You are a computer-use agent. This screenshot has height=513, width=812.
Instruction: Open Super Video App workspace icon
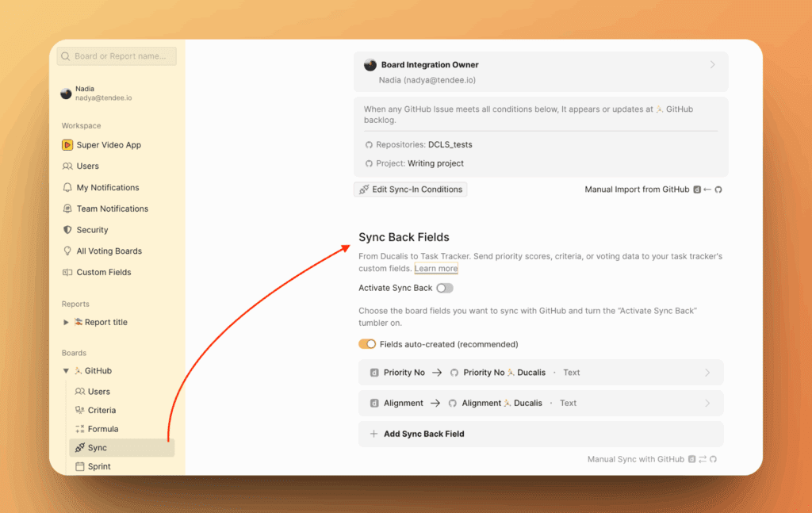pyautogui.click(x=67, y=145)
